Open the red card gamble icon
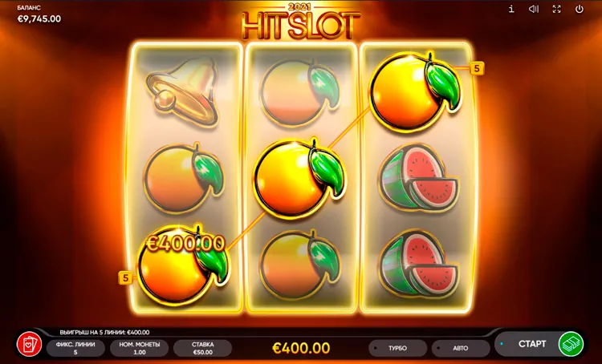Viewport: 602px width, 364px height. pos(29,344)
